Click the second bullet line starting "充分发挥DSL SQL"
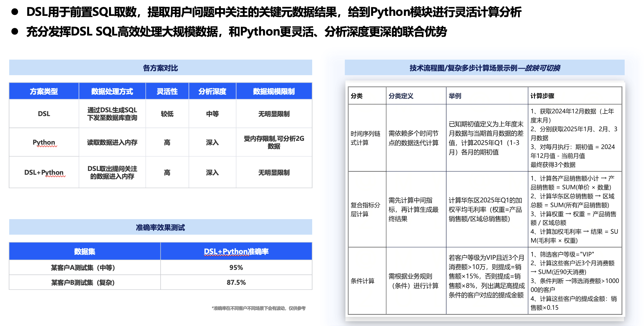The image size is (644, 326). pyautogui.click(x=237, y=32)
